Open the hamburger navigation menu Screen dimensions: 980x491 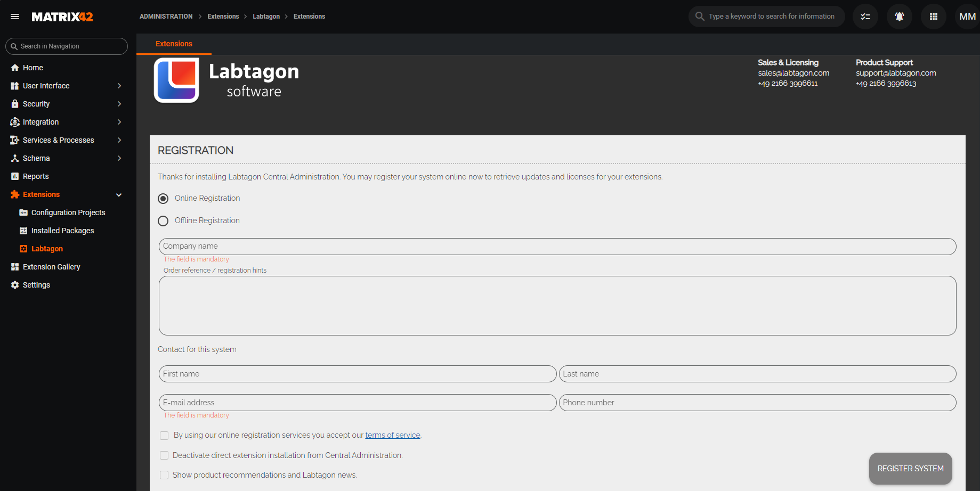pos(15,17)
